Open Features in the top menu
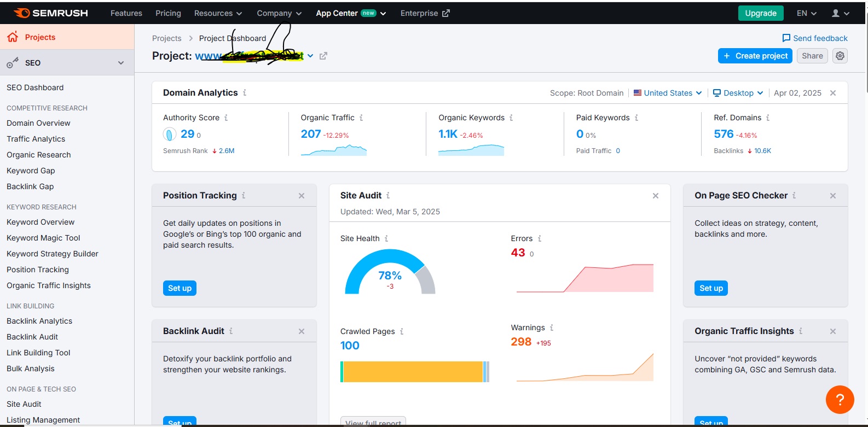The image size is (868, 427). (x=126, y=13)
